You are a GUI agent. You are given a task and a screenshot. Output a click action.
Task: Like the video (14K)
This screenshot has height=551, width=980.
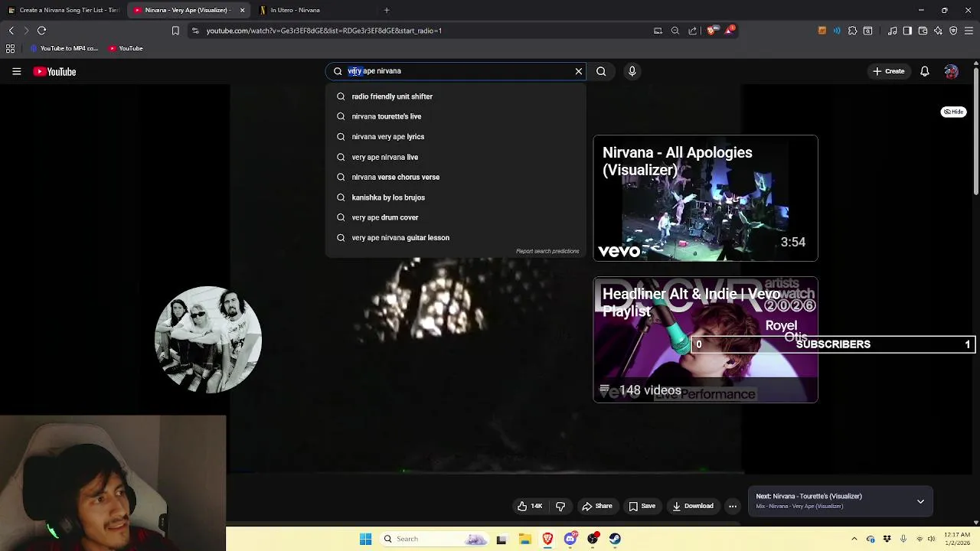pos(530,506)
